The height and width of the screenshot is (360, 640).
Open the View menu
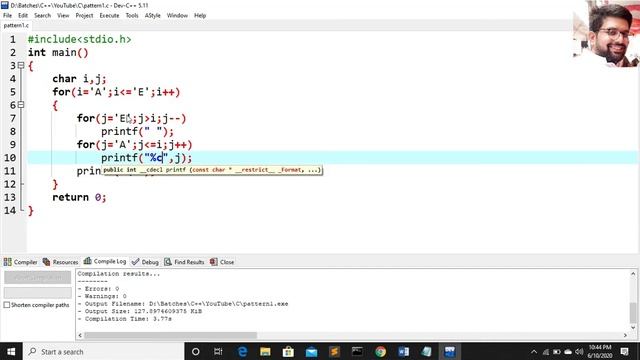pos(63,16)
